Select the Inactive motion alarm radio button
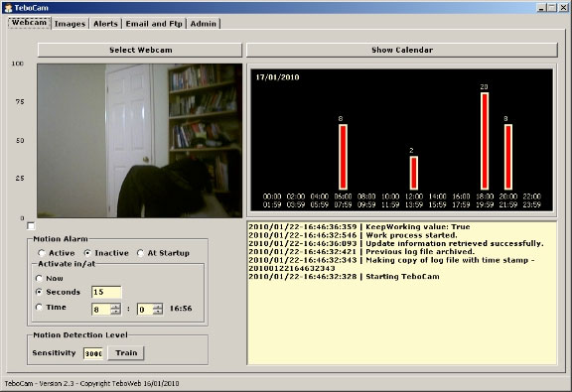 pos(106,253)
